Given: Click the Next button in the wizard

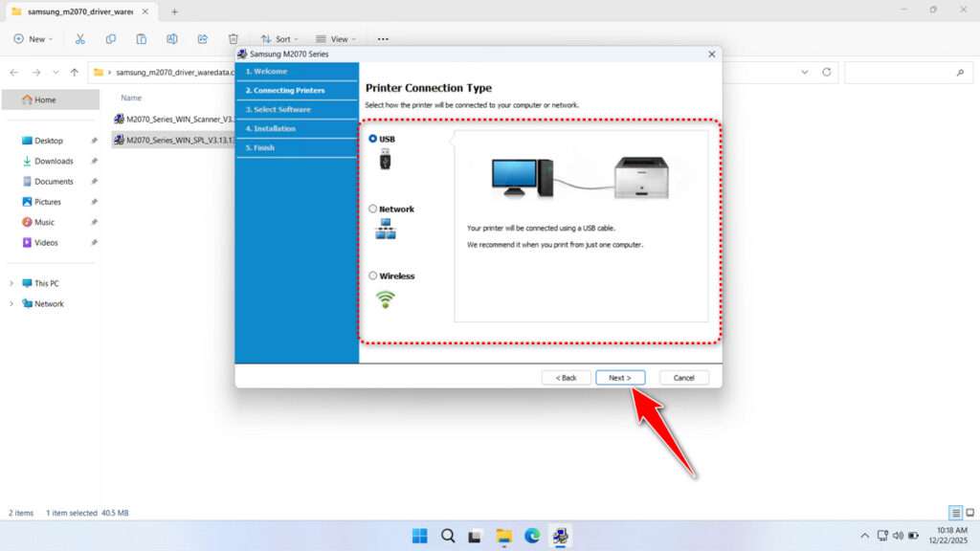Looking at the screenshot, I should [620, 377].
